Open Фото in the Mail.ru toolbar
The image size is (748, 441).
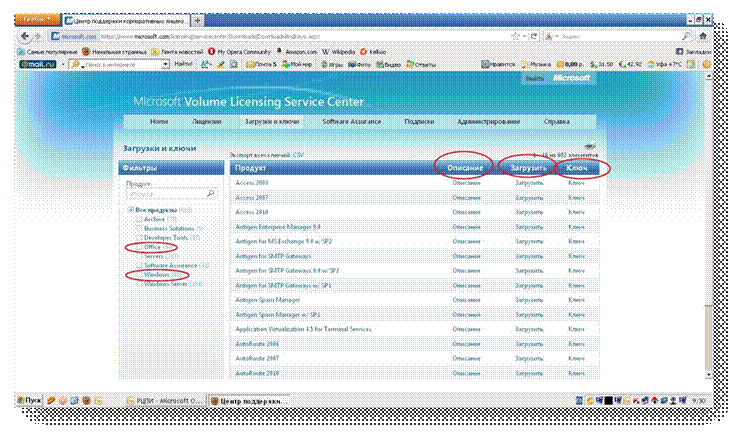pyautogui.click(x=359, y=64)
